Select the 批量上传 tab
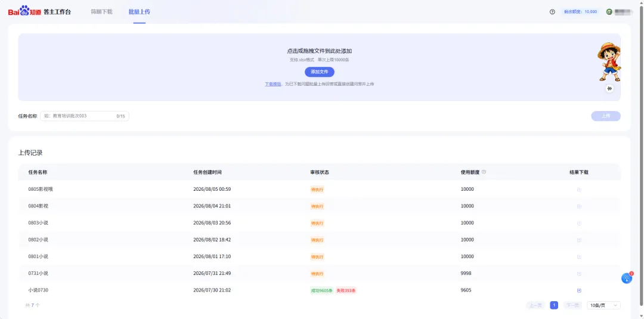644x319 pixels. coord(139,12)
